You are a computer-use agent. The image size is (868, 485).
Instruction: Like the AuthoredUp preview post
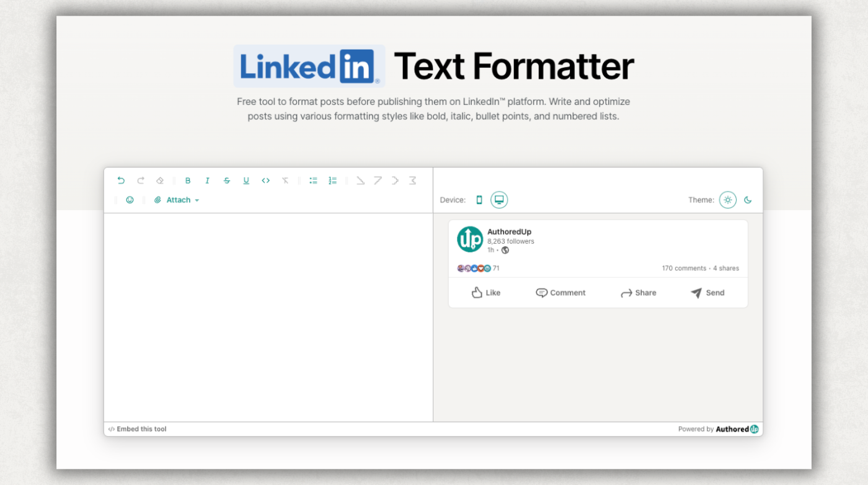click(486, 293)
